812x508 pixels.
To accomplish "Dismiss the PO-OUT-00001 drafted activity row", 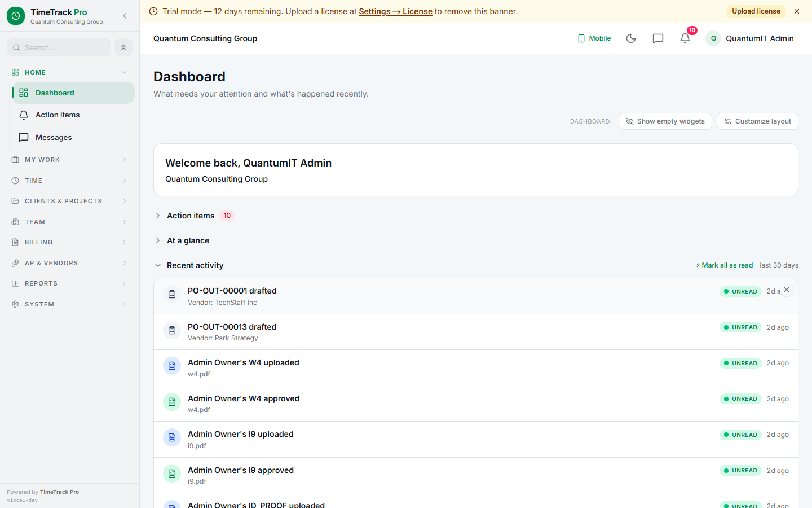I will (x=787, y=290).
